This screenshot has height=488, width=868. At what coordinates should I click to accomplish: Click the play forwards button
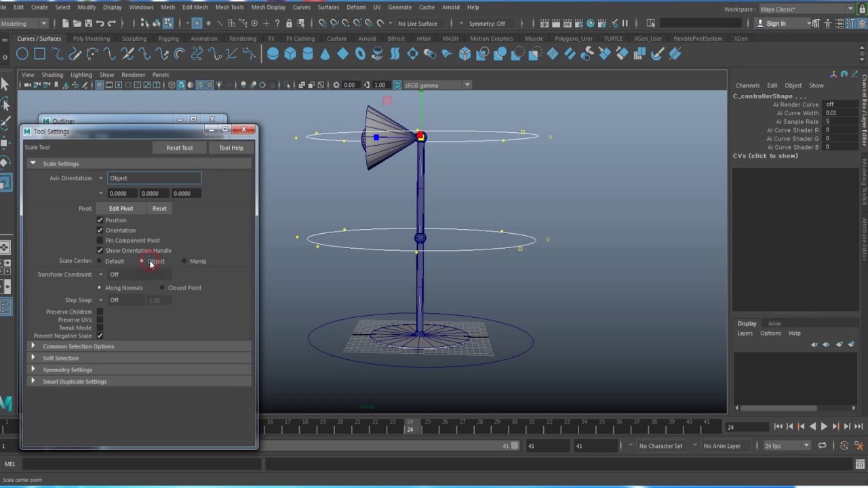pos(824,426)
